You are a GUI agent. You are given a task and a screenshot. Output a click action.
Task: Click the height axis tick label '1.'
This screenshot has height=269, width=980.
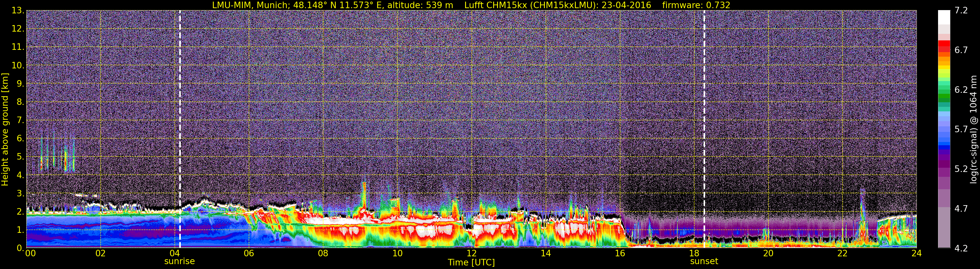(20, 230)
